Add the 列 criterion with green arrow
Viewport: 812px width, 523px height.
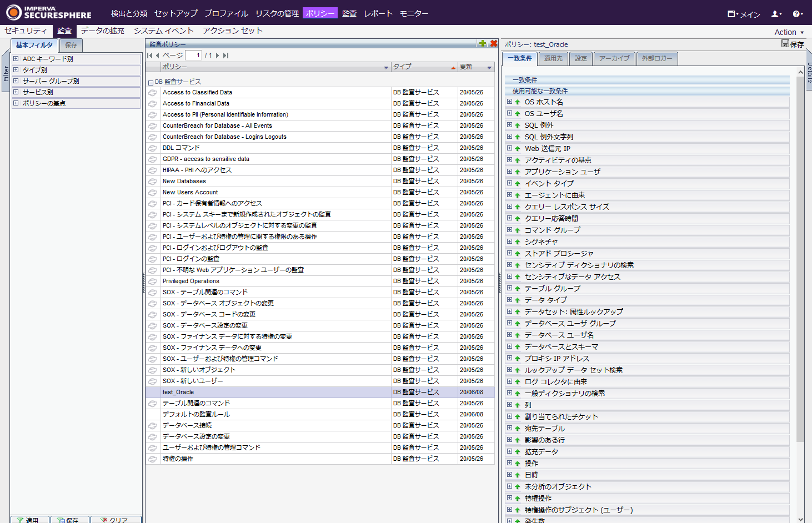[x=518, y=405]
